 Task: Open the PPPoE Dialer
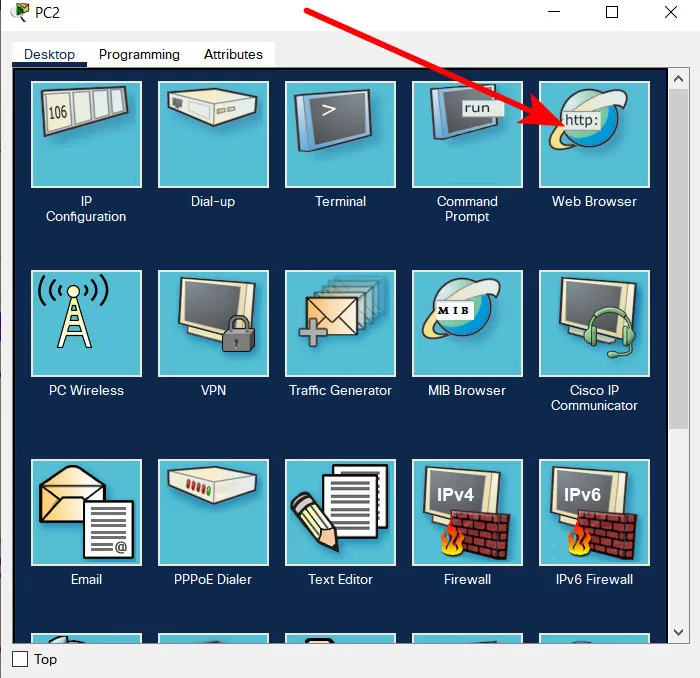click(x=213, y=512)
